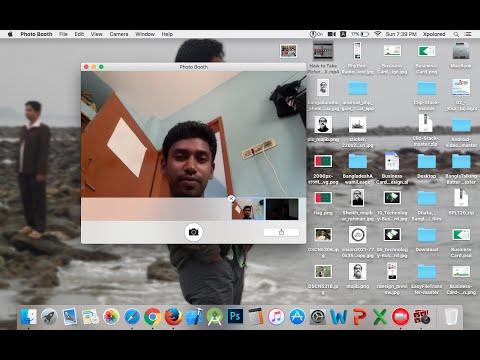Open the File menu
Image resolution: width=480 pixels, height=360 pixels.
(x=63, y=34)
